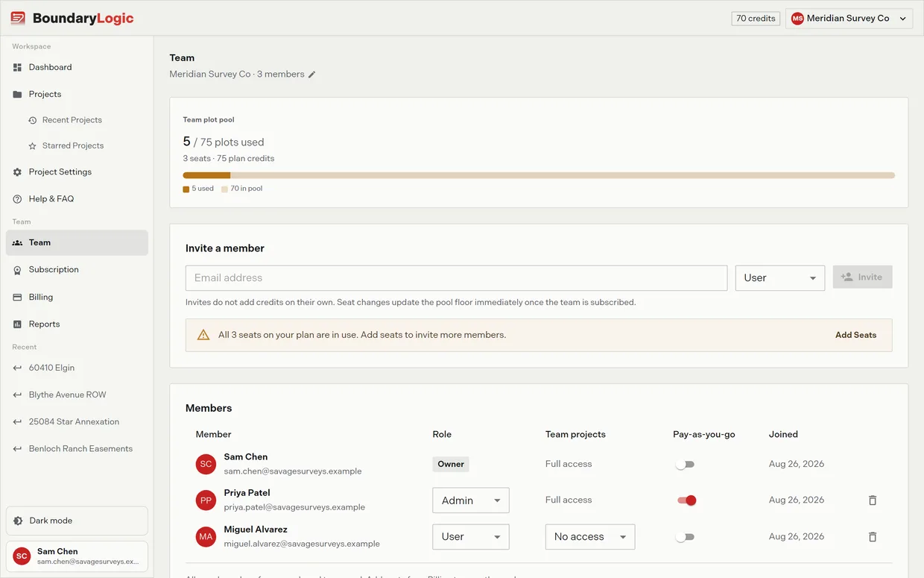This screenshot has width=924, height=578.
Task: Click the team plot pool progress bar
Action: (539, 176)
